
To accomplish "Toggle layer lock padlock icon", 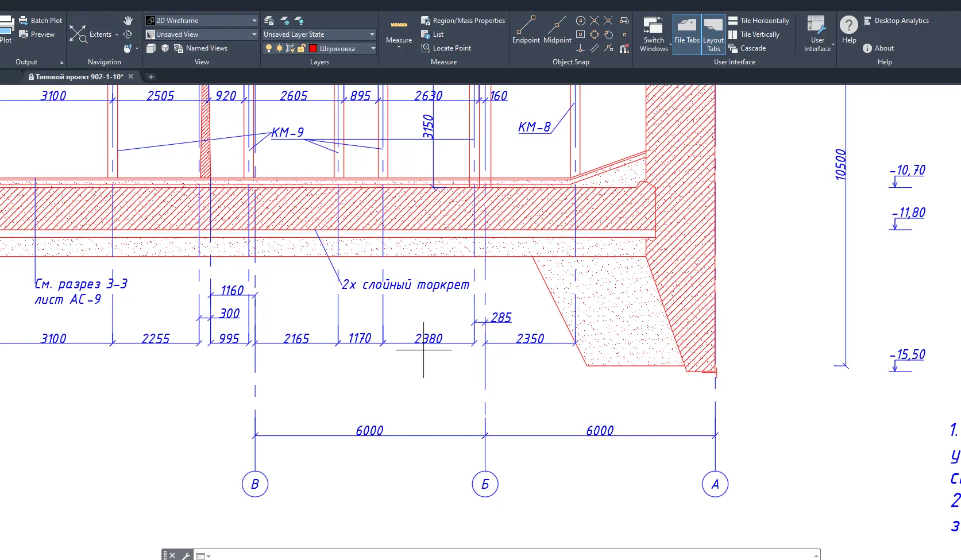I will click(301, 48).
